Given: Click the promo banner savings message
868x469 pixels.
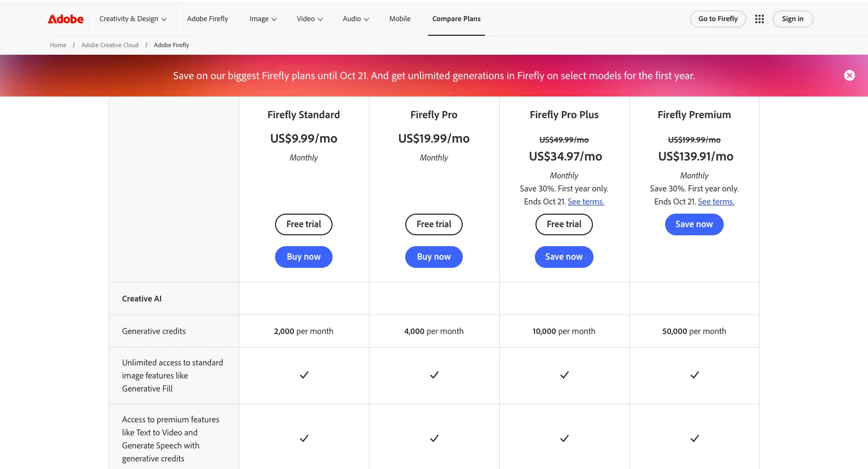Looking at the screenshot, I should coord(434,76).
